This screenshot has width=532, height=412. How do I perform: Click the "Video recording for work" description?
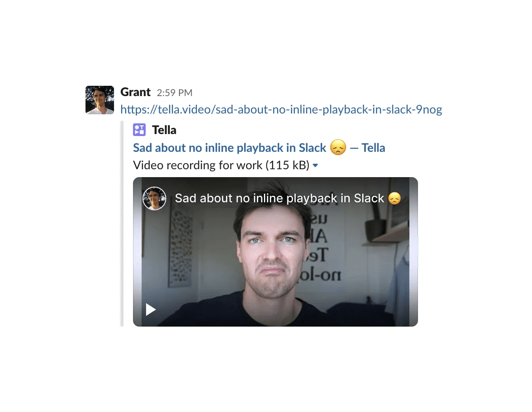(x=198, y=165)
